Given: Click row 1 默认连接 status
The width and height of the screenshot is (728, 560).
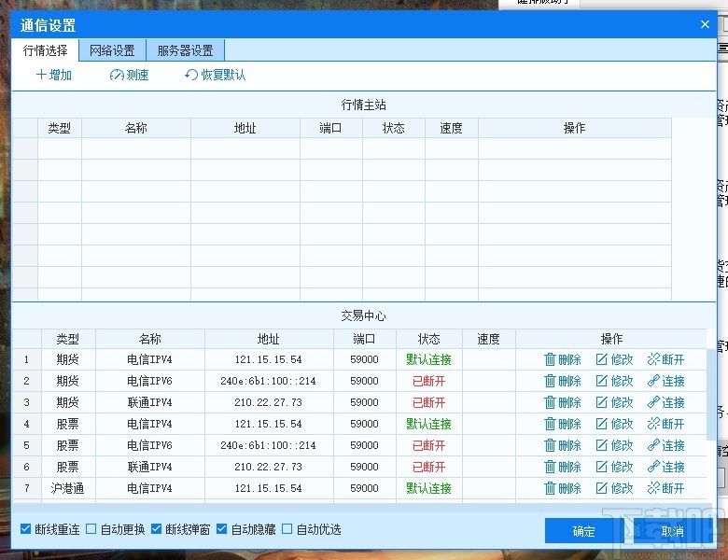Looking at the screenshot, I should coord(429,359).
